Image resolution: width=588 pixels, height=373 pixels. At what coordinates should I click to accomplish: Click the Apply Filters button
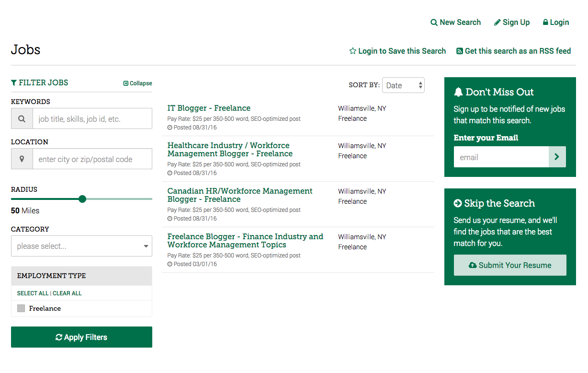pyautogui.click(x=81, y=337)
